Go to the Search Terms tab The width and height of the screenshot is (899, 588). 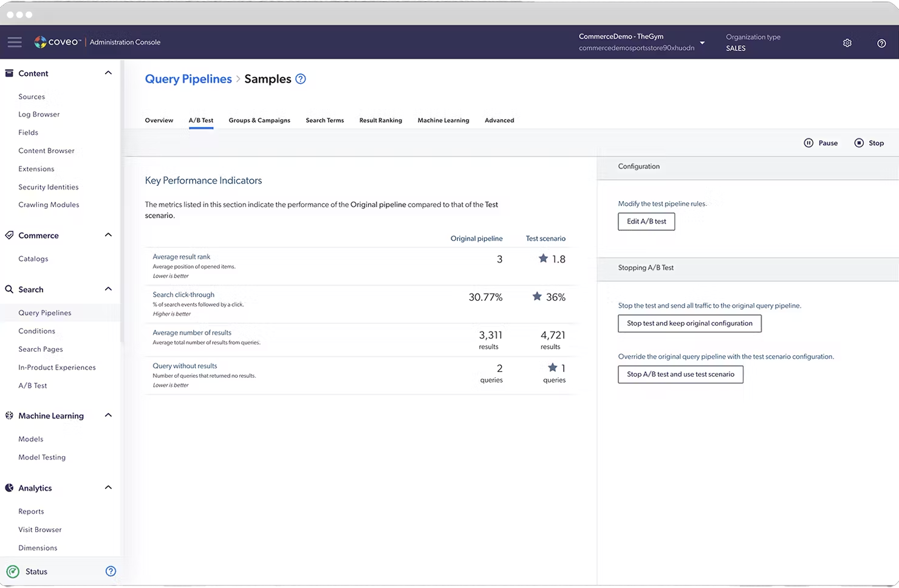pyautogui.click(x=325, y=120)
